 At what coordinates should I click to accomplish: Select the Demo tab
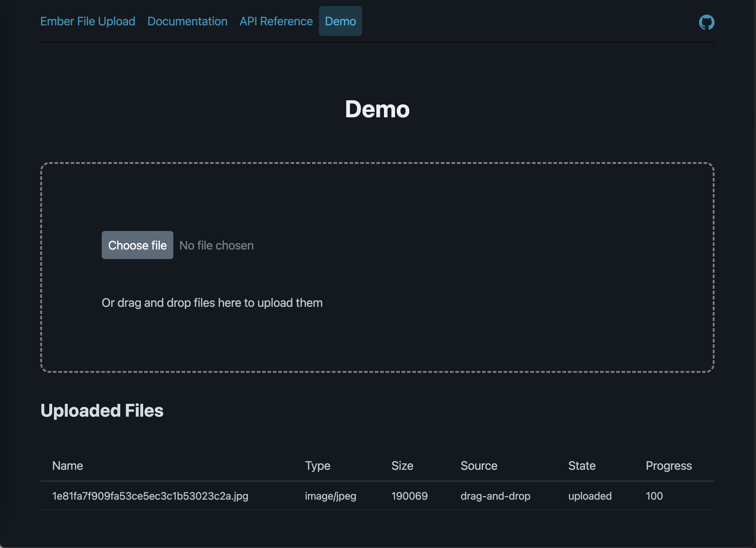pyautogui.click(x=340, y=21)
